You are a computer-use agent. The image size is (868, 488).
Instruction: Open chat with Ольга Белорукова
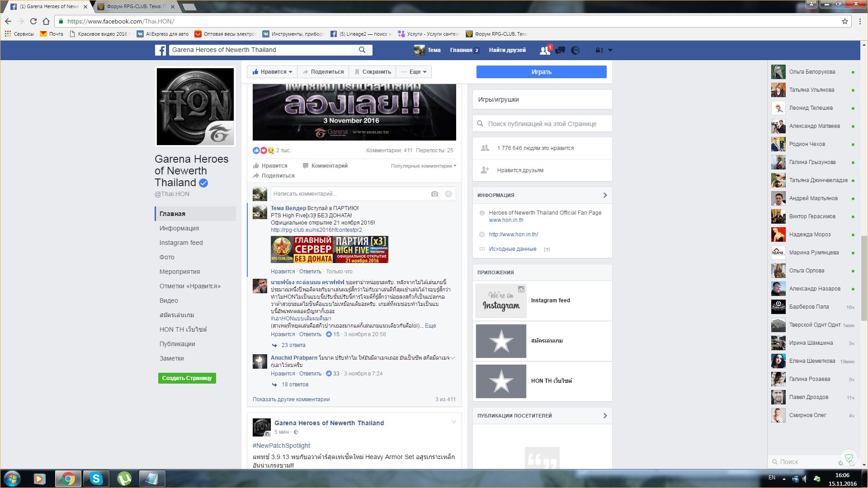813,72
